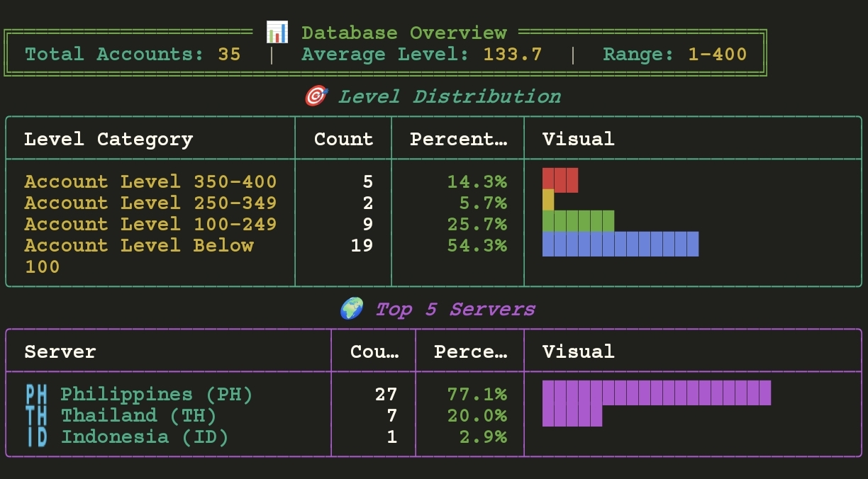Click the globe emoji beside Top 5 Servers
Viewport: 868px width, 479px height.
tap(352, 309)
